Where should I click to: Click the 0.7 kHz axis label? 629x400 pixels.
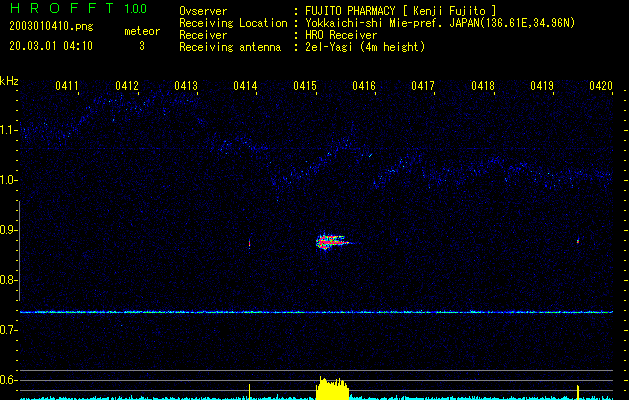(x=9, y=330)
